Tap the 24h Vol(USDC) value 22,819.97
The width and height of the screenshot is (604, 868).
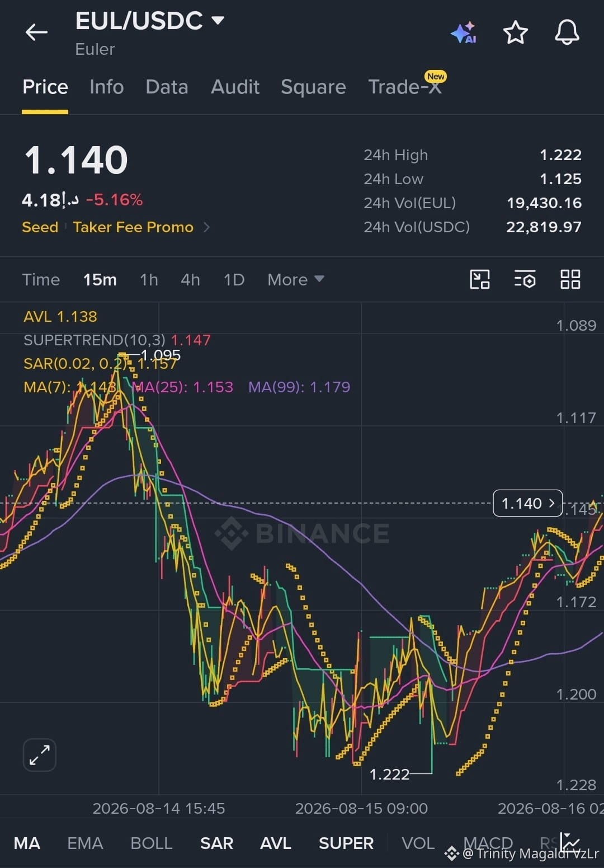[544, 227]
